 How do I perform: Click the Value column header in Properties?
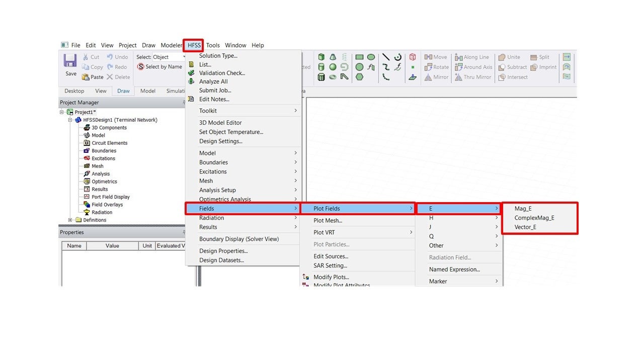pyautogui.click(x=112, y=246)
